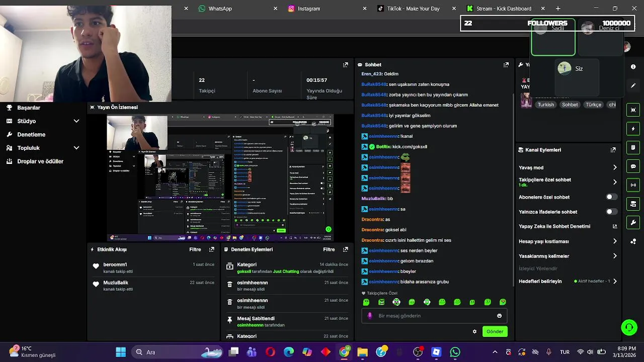Click in the Bir mesaj gönderin field
The image size is (644, 362).
click(x=434, y=316)
